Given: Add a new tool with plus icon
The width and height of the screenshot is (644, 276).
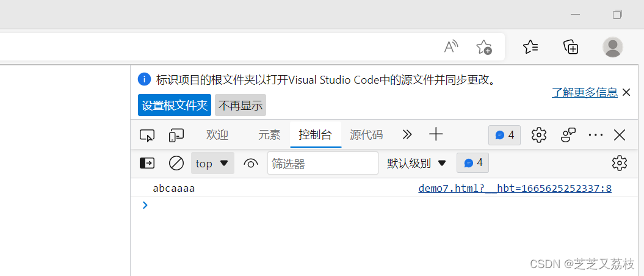Looking at the screenshot, I should coord(436,134).
